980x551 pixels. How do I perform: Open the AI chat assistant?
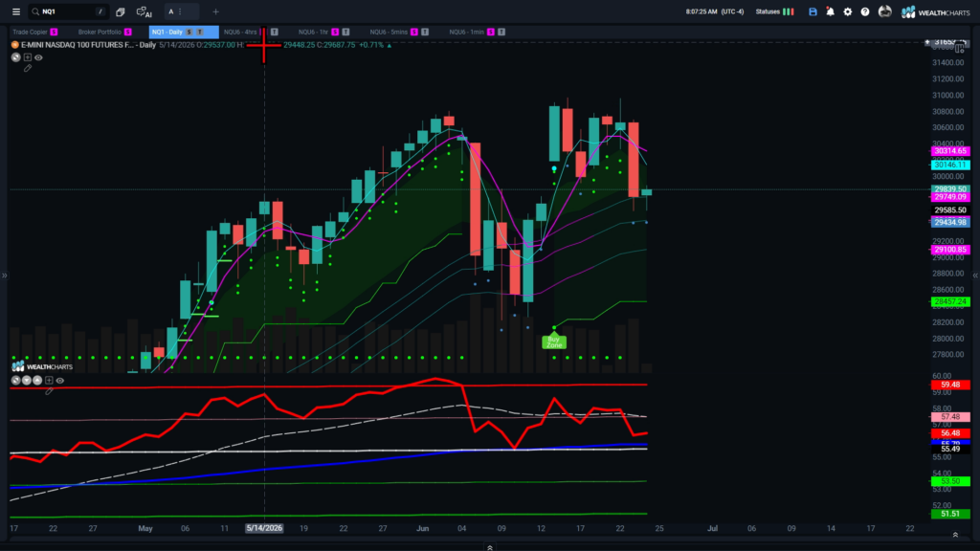(x=145, y=11)
